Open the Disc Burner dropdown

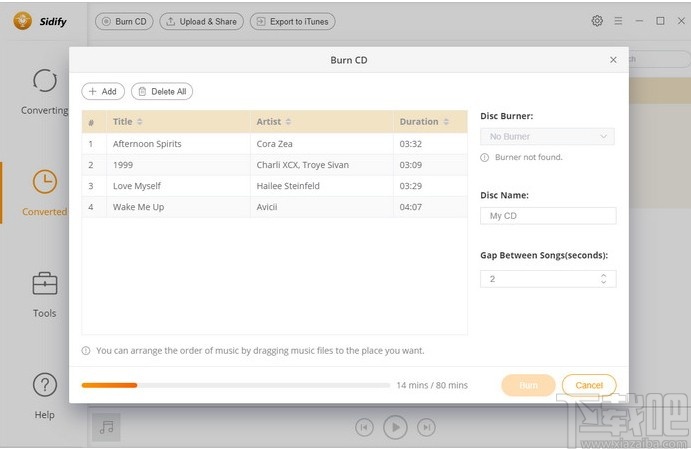[x=547, y=137]
